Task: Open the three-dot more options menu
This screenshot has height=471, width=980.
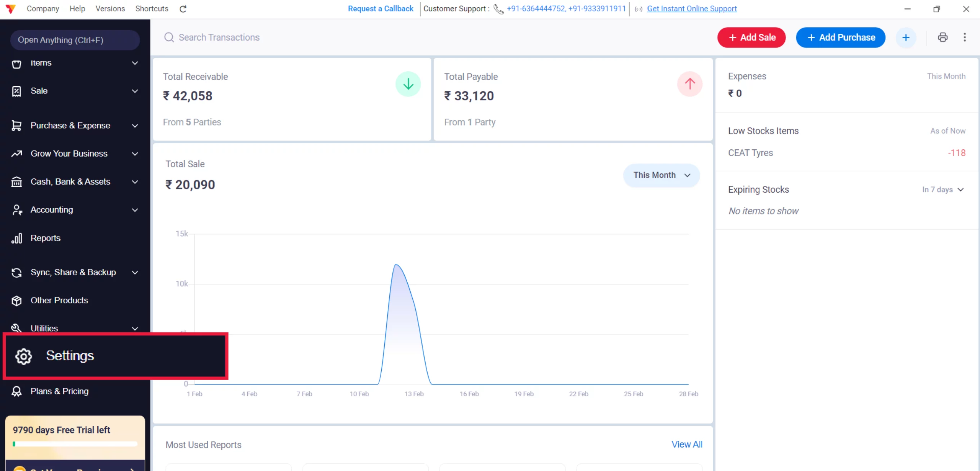Action: point(964,37)
